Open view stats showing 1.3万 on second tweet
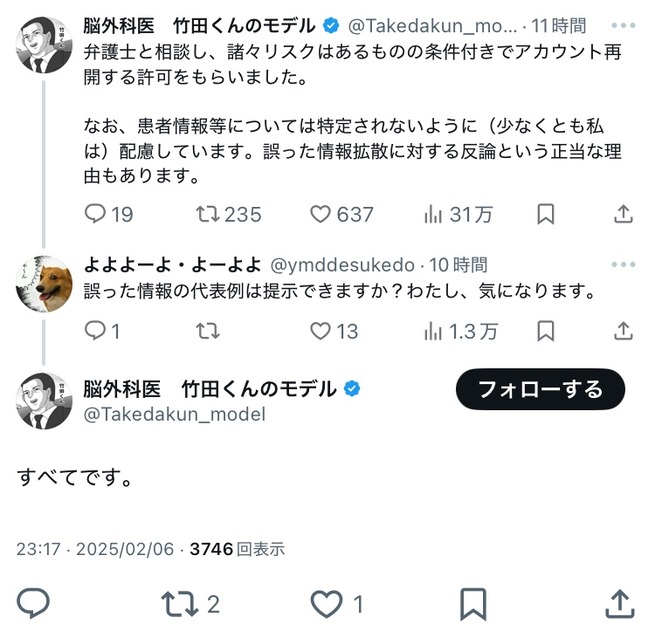This screenshot has height=631, width=655. (460, 331)
